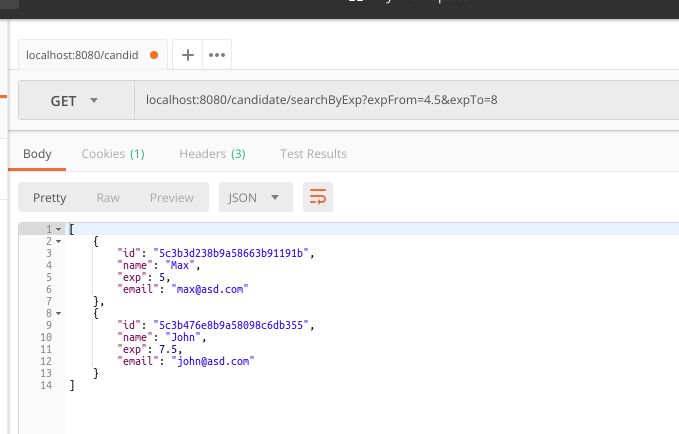
Task: Open the Headers (3) tab
Action: (212, 154)
